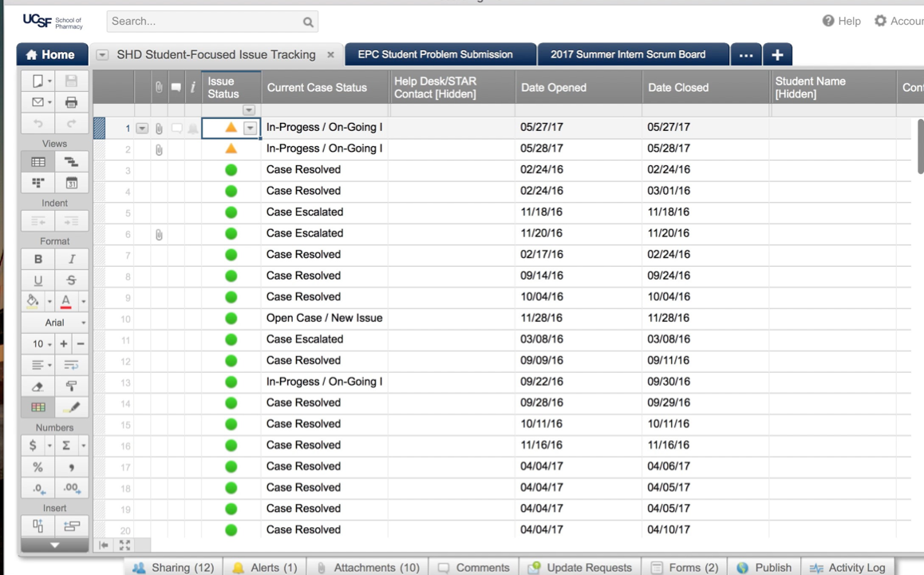
Task: Switch to Calendar view
Action: click(x=71, y=183)
